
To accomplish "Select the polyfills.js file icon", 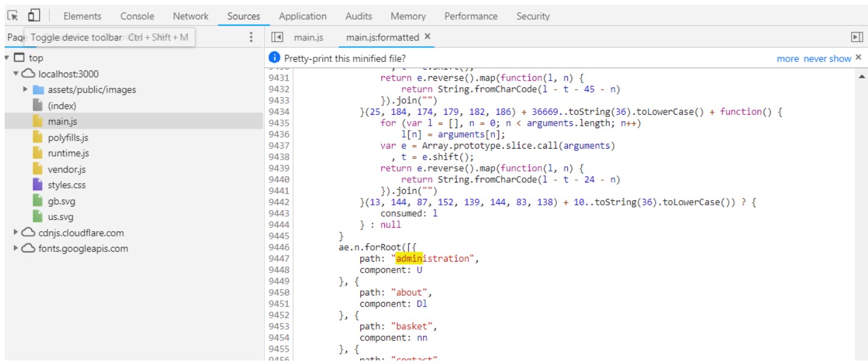I will (37, 138).
